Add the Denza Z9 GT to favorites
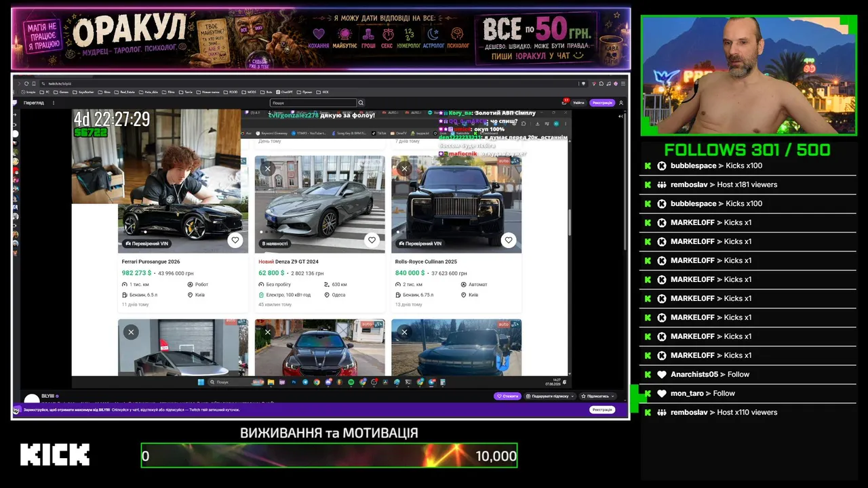Viewport: 868px width, 488px height. pyautogui.click(x=372, y=240)
